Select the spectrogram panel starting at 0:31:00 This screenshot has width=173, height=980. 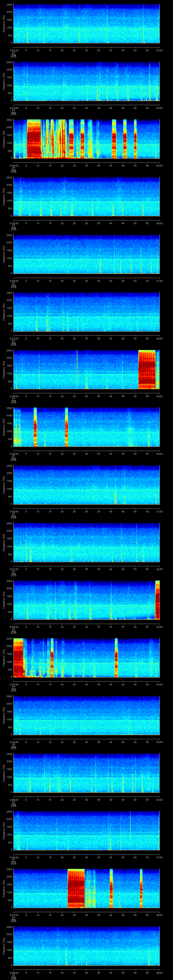click(x=87, y=543)
